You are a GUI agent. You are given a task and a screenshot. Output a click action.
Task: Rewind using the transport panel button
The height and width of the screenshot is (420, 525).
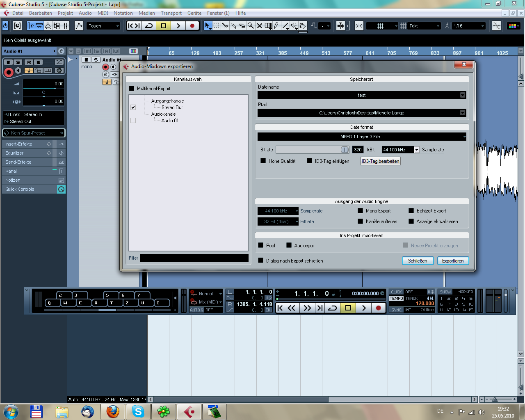(292, 308)
